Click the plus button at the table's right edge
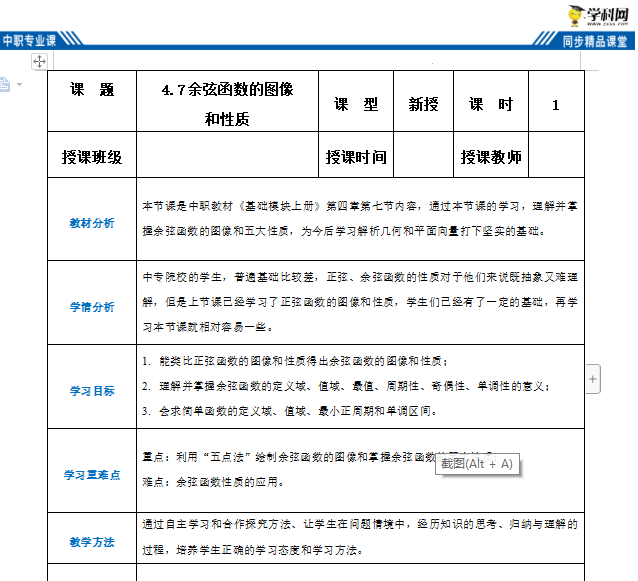Image resolution: width=638 pixels, height=581 pixels. (593, 379)
